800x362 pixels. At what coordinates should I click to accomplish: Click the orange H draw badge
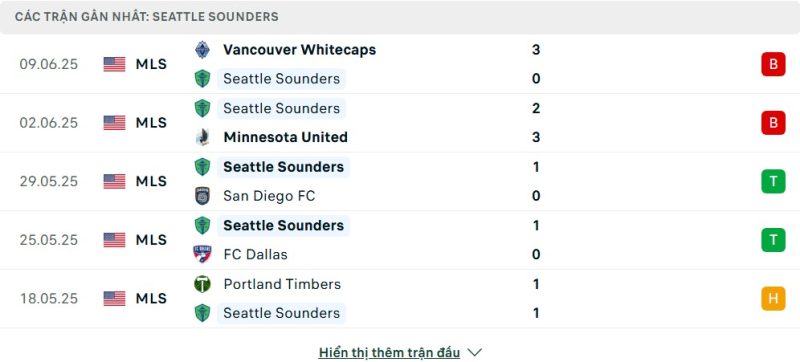pyautogui.click(x=773, y=299)
